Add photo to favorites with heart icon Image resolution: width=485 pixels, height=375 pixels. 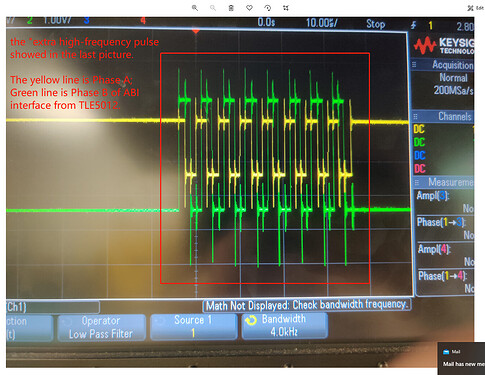tap(249, 8)
